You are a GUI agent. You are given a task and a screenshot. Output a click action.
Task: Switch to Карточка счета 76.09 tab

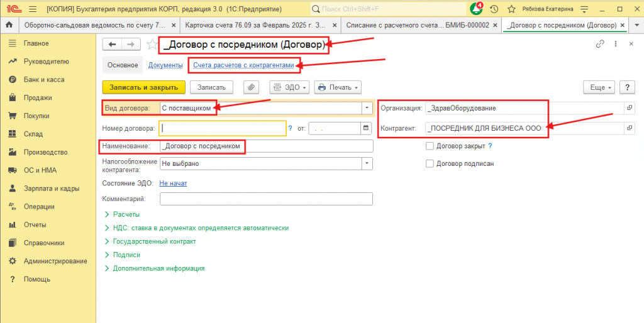click(255, 25)
